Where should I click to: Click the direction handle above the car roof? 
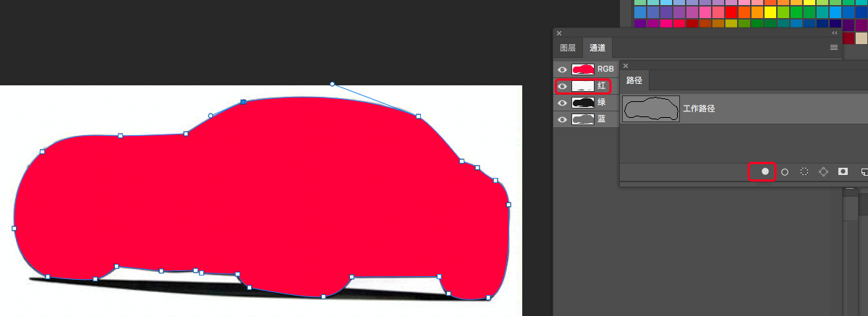333,84
